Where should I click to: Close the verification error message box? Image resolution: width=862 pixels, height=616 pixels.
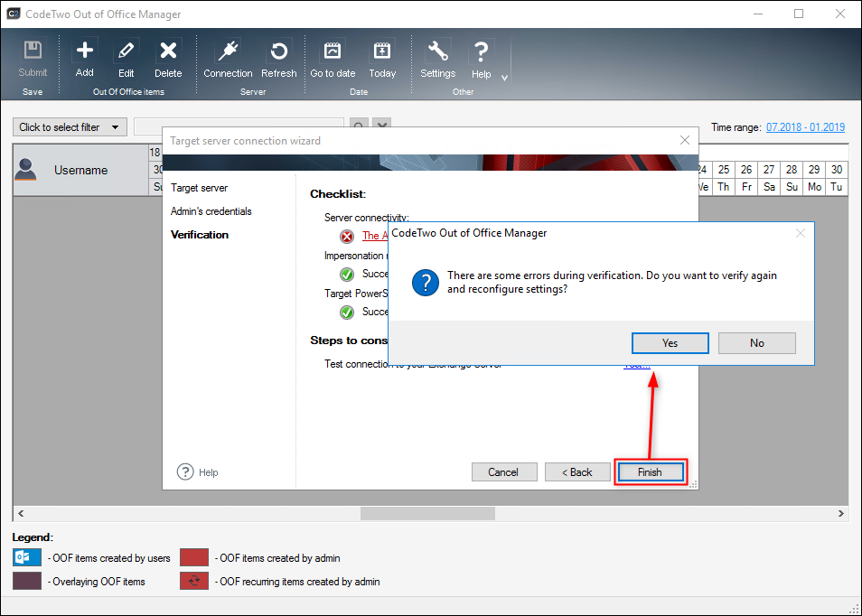coord(801,233)
